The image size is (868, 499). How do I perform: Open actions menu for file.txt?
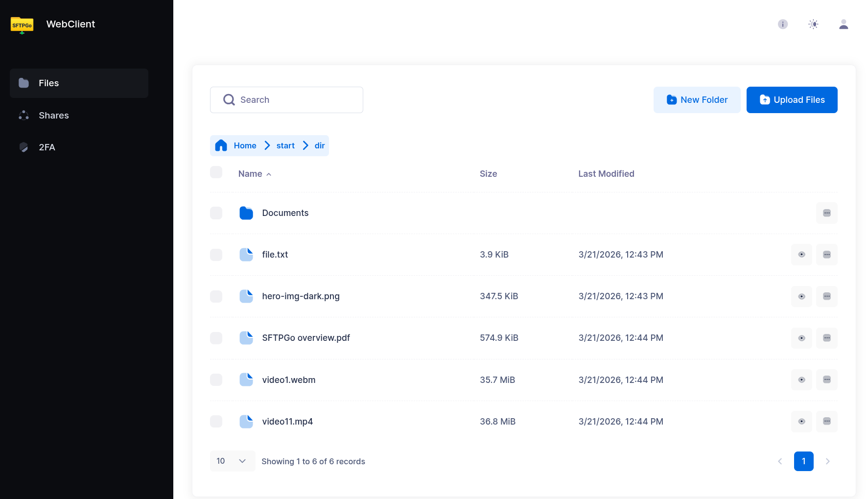click(827, 255)
